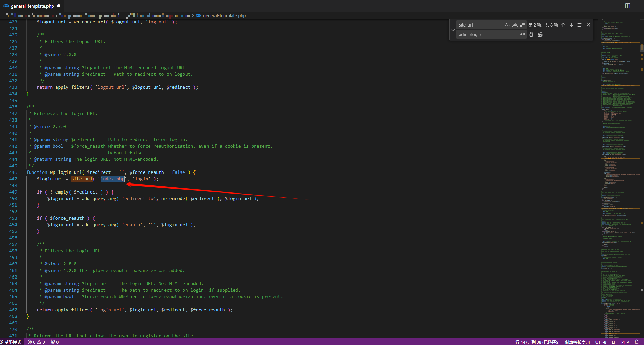Viewport: 644px width, 345px height.
Task: Click '$force_reauth' condition on line 453
Action: tap(67, 218)
